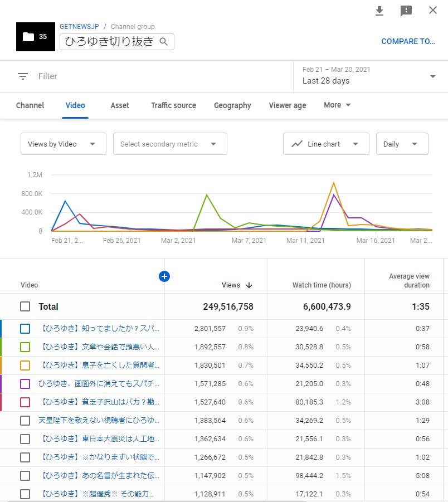Viewport: 448px width, 502px height.
Task: Close the analytics panel with X
Action: (432, 10)
